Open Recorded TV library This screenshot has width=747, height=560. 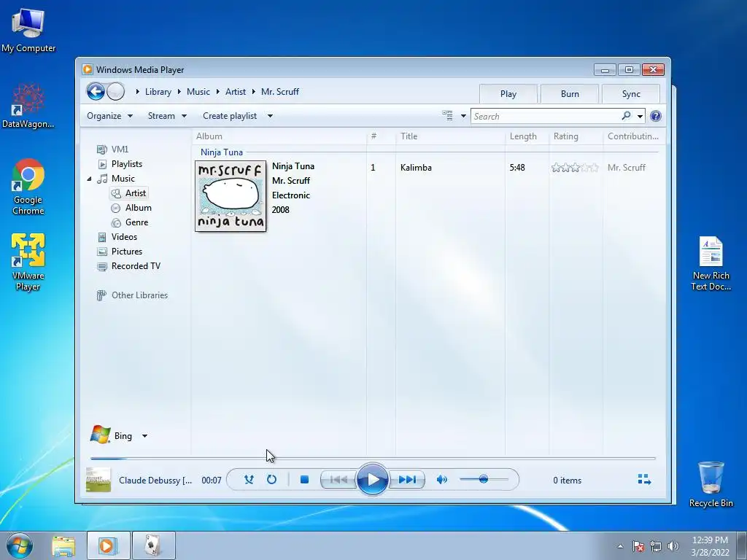coord(136,266)
